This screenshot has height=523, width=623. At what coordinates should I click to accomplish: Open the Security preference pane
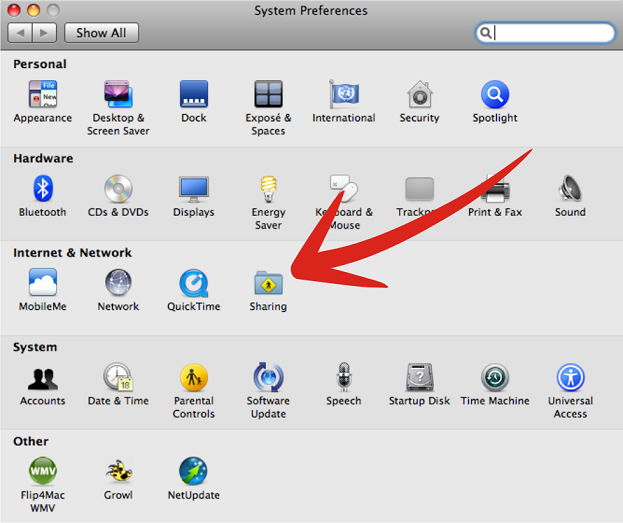coord(419,95)
